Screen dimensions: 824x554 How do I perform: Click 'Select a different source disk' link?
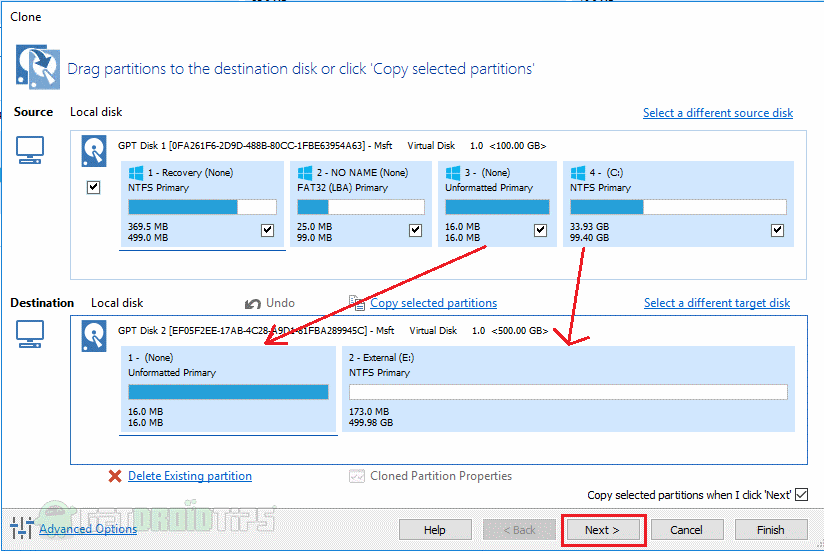pos(718,113)
